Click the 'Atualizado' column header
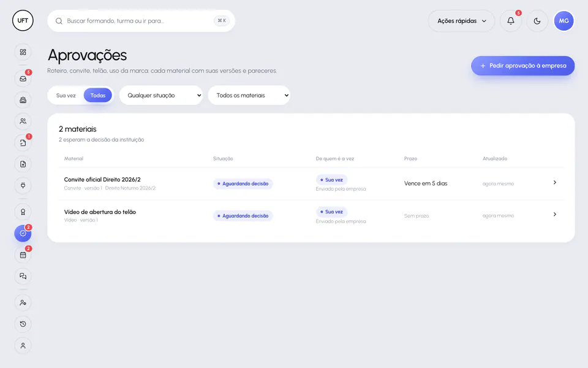 pos(495,158)
